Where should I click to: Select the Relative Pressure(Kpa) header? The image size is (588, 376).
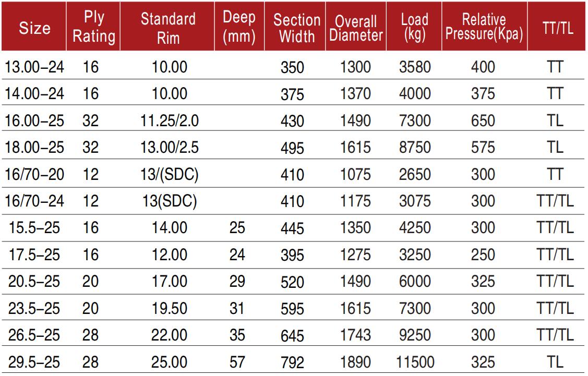click(x=483, y=28)
